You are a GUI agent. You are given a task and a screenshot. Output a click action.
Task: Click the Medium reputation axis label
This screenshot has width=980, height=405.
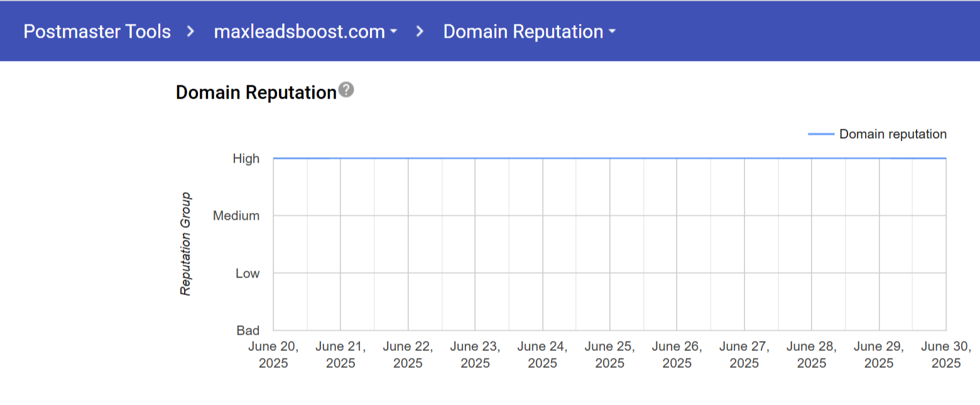(x=236, y=216)
